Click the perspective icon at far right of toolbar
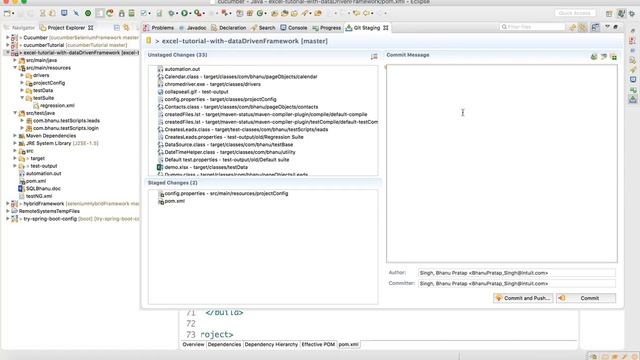The image size is (640, 360). click(632, 13)
